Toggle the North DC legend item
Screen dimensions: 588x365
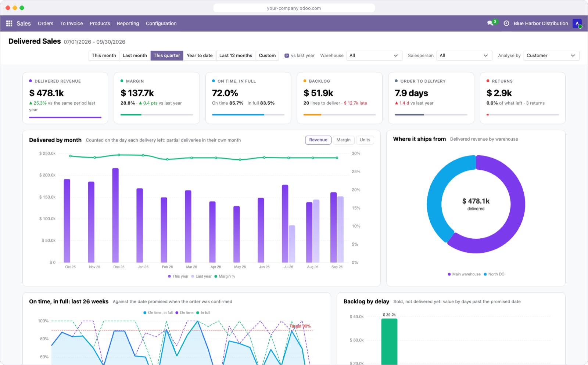[494, 274]
